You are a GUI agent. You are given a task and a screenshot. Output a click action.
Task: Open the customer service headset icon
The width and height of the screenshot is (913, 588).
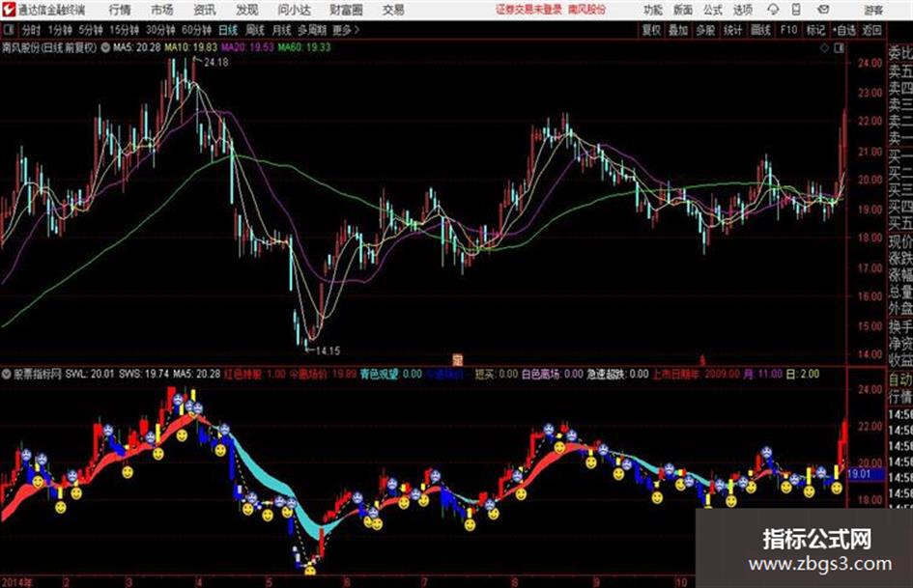tap(773, 10)
